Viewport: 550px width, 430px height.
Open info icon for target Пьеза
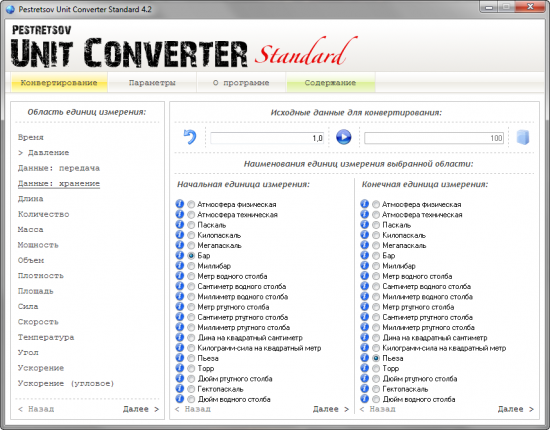click(x=364, y=358)
